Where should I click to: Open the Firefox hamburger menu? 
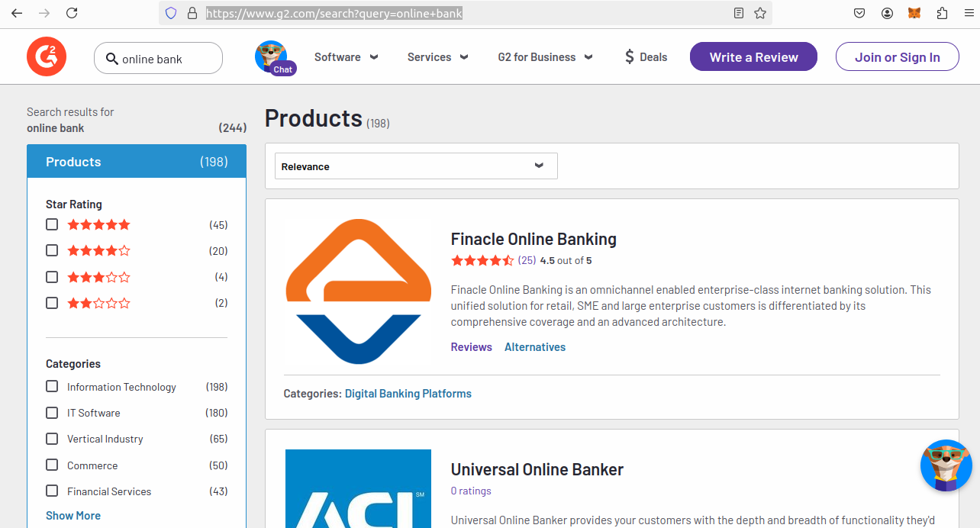click(969, 13)
